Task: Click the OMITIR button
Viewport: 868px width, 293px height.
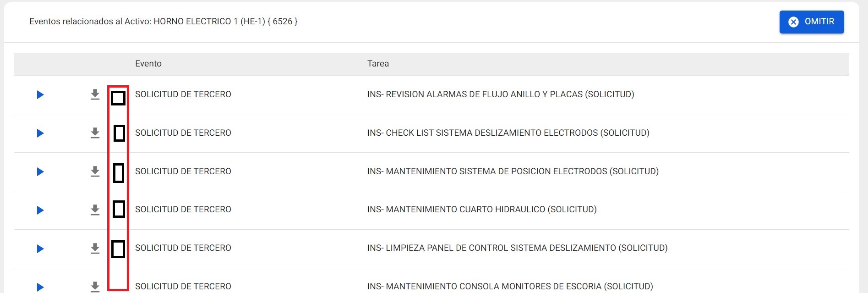Action: point(811,22)
